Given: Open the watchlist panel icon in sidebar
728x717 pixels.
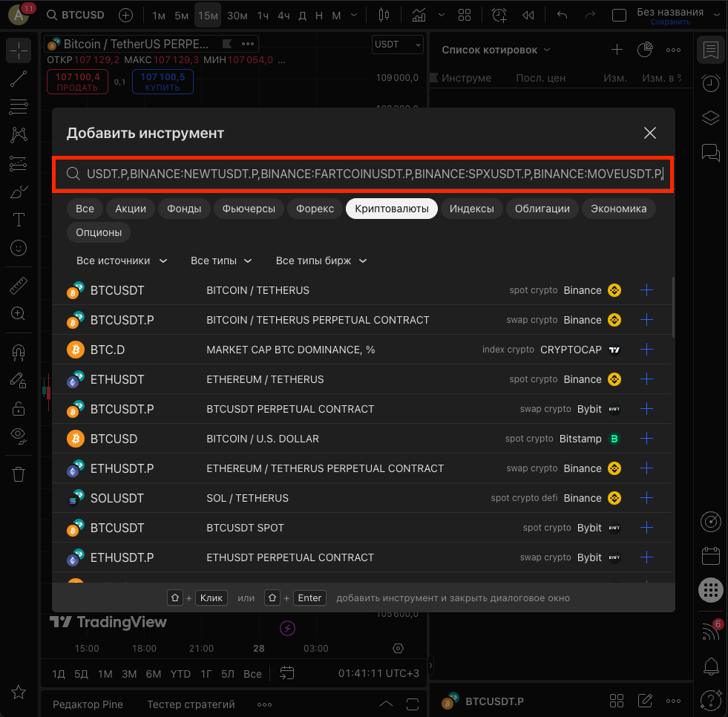Looking at the screenshot, I should [711, 50].
